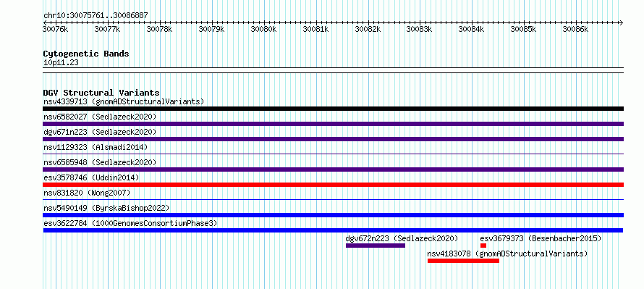The height and width of the screenshot is (289, 644).
Task: Open the esv3679373 (Besenbacher2015) label
Action: (541, 238)
